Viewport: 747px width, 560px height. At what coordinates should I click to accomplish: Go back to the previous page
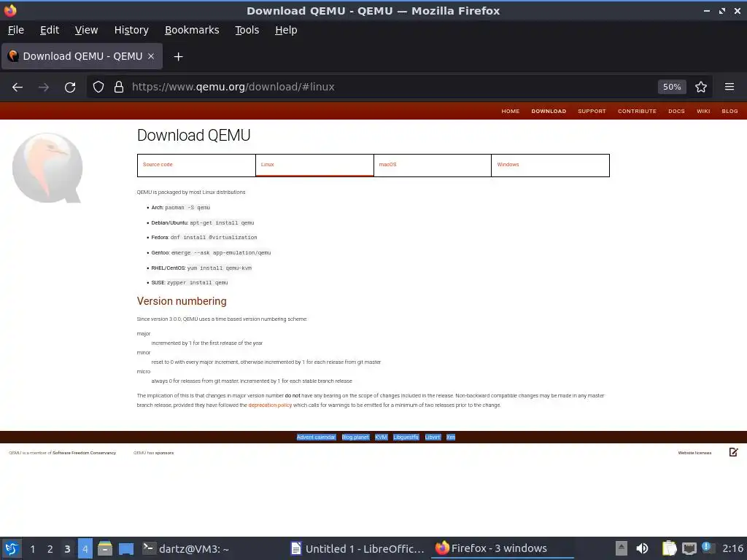18,87
